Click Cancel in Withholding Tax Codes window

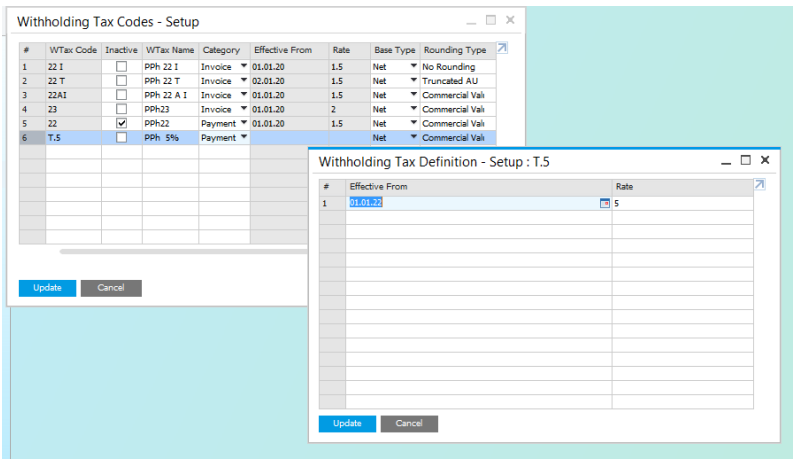[111, 288]
